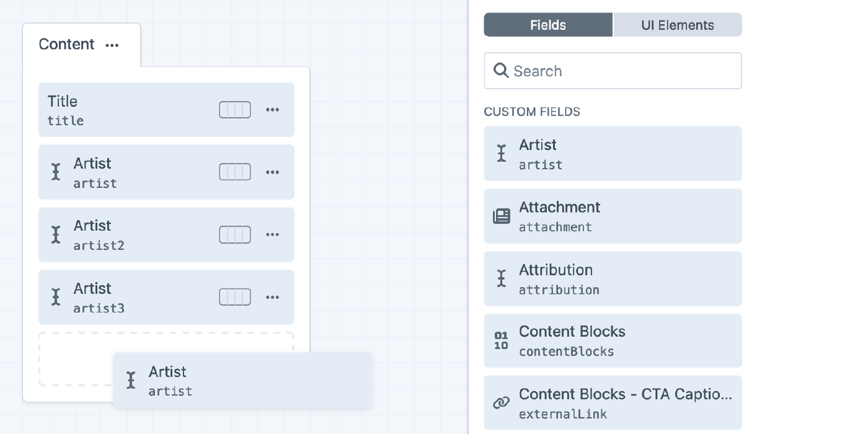This screenshot has width=868, height=434.
Task: Click the binary matrix icon for Content Blocks
Action: 502,340
